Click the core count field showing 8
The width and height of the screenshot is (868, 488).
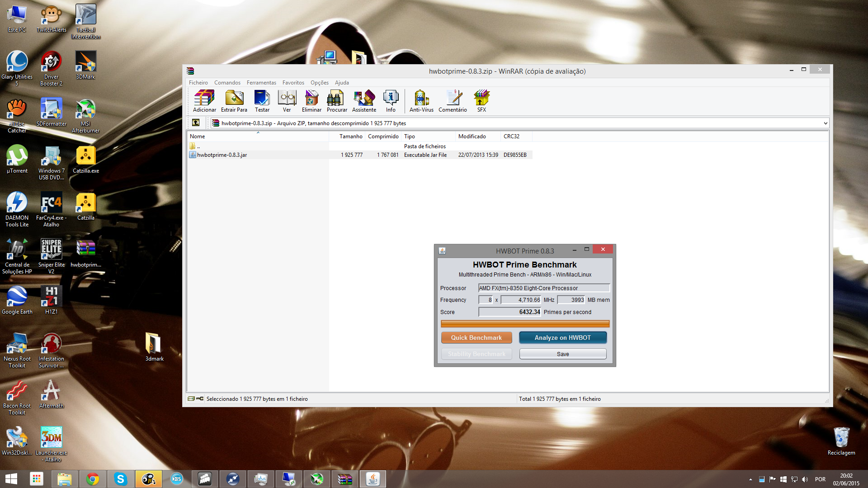(x=486, y=300)
